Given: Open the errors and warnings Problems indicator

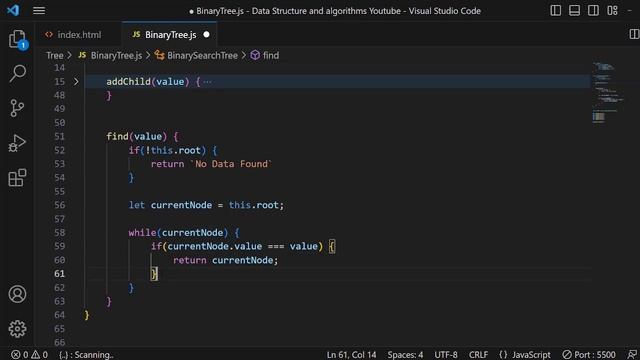Looking at the screenshot, I should 29,355.
